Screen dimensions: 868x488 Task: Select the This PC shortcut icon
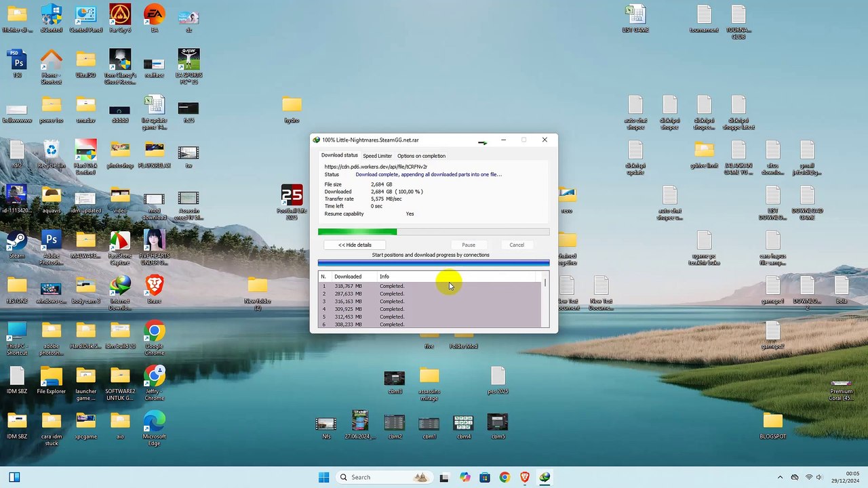pos(17,338)
